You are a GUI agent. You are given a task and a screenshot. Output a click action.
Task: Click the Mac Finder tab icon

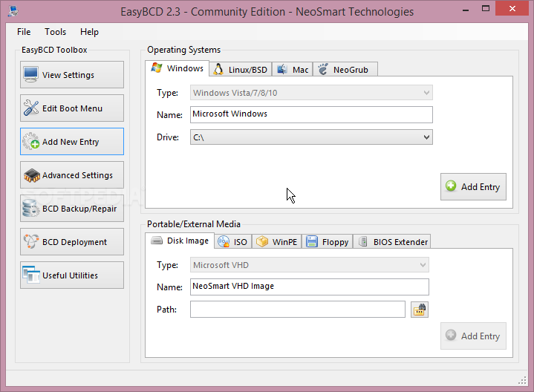[x=281, y=69]
